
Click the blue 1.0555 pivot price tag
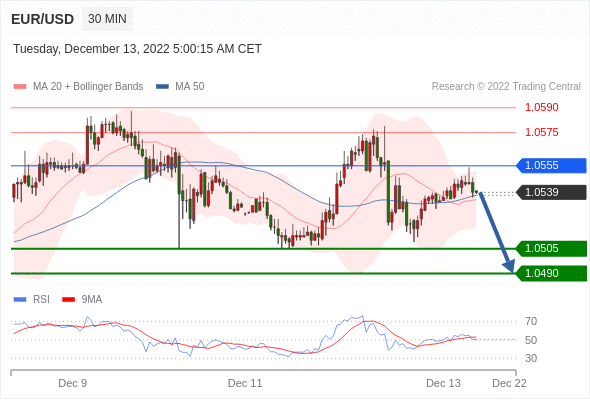coord(551,166)
